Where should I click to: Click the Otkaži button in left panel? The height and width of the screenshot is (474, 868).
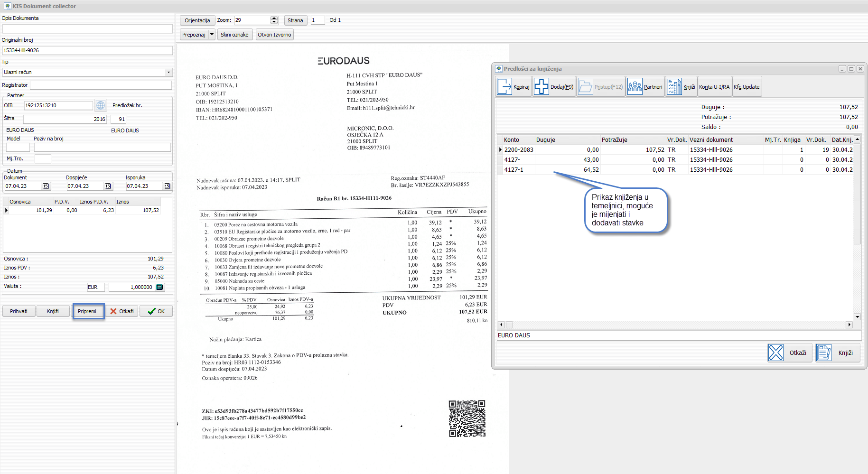pyautogui.click(x=122, y=311)
